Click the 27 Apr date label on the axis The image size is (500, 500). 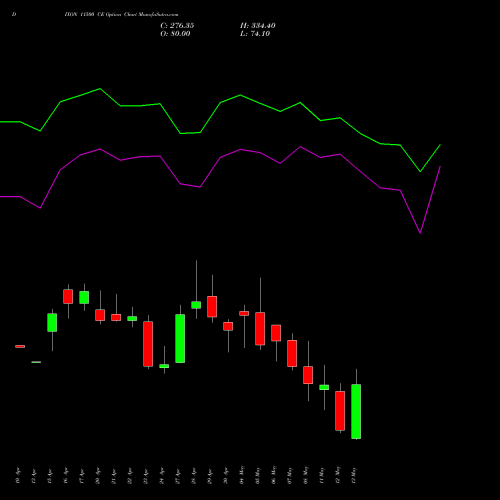coord(178,477)
